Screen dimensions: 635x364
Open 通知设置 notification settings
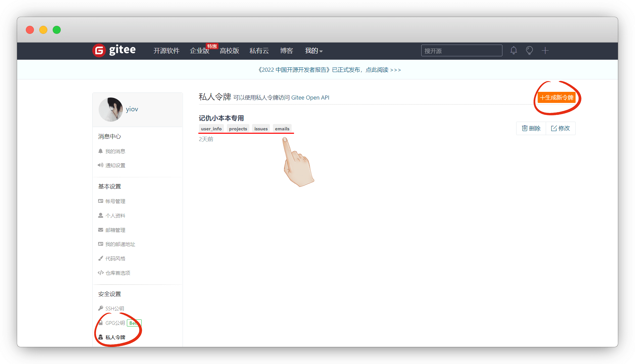pyautogui.click(x=115, y=166)
